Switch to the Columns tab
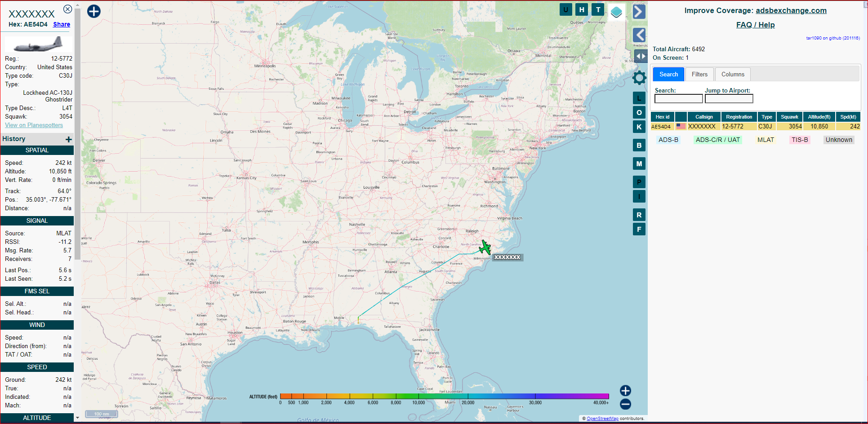This screenshot has height=424, width=868. pyautogui.click(x=733, y=74)
